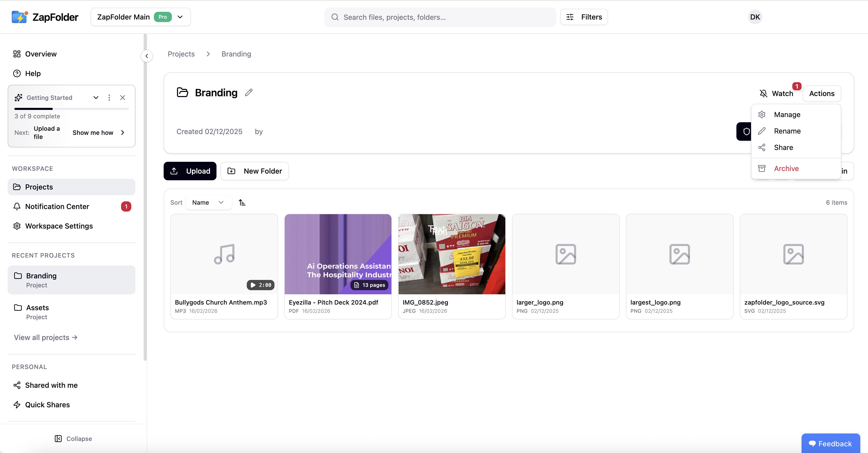Open Quick Shares from sidebar
This screenshot has width=868, height=453.
pyautogui.click(x=47, y=405)
